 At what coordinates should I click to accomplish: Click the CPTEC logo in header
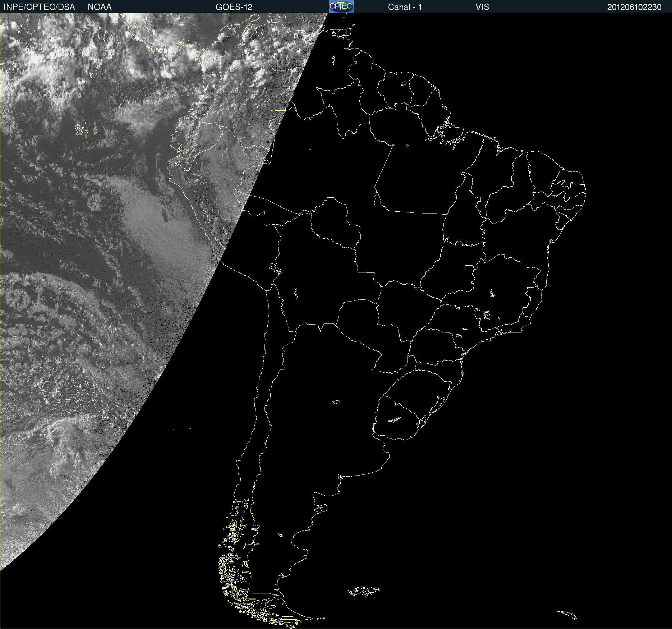tap(341, 6)
